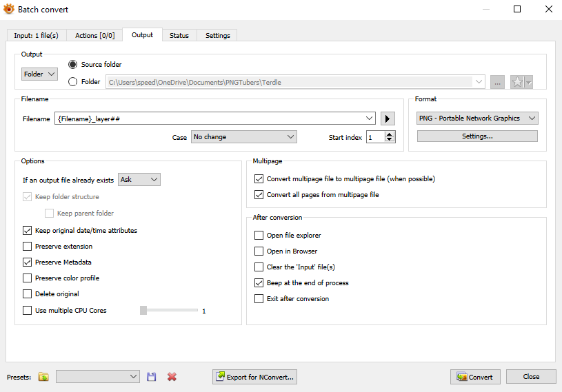Image resolution: width=562 pixels, height=392 pixels.
Task: Toggle Preserve Metadata checkbox
Action: point(28,262)
